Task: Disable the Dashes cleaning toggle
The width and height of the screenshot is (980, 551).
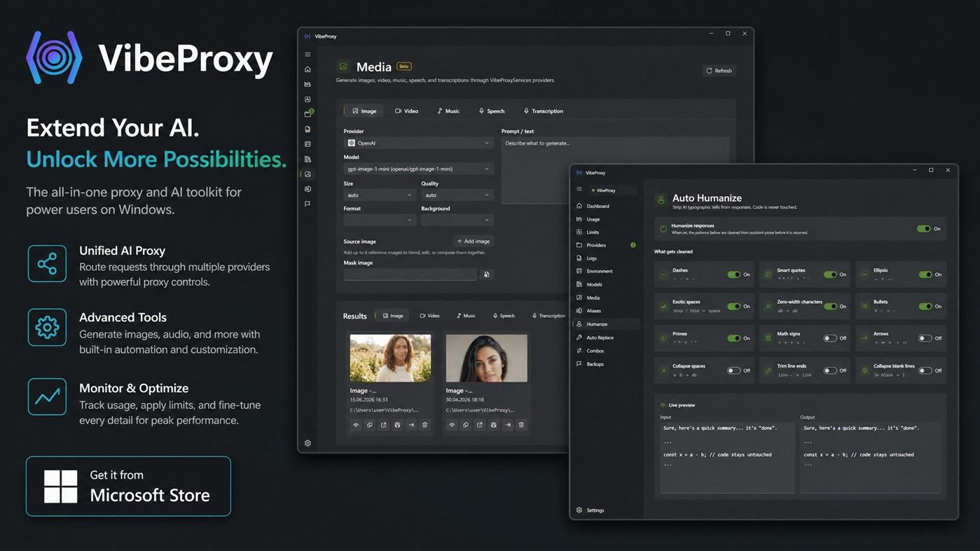Action: click(733, 274)
